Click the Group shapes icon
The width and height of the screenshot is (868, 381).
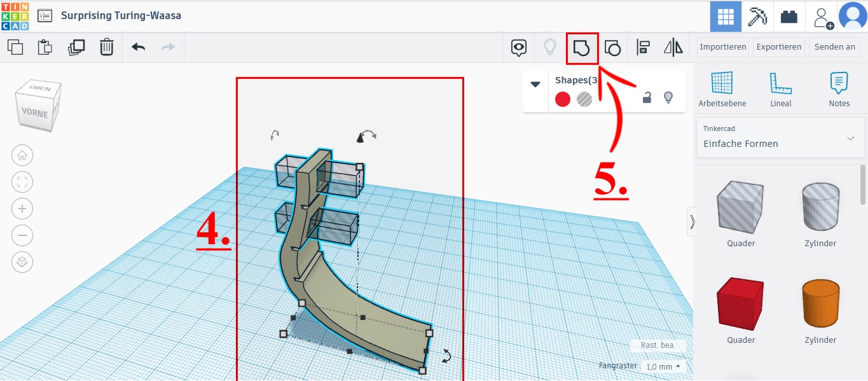coord(582,48)
